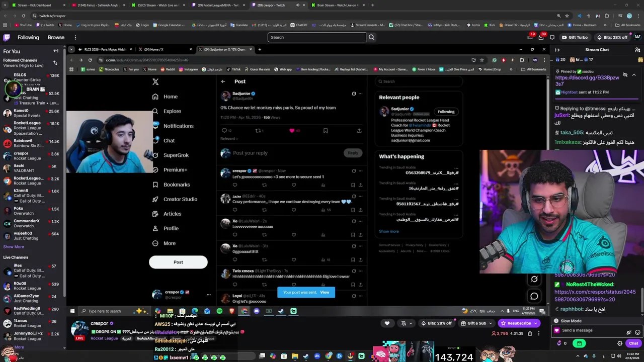Image resolution: width=644 pixels, height=362 pixels.
Task: Open chat settings gear icon
Action: [x=620, y=343]
